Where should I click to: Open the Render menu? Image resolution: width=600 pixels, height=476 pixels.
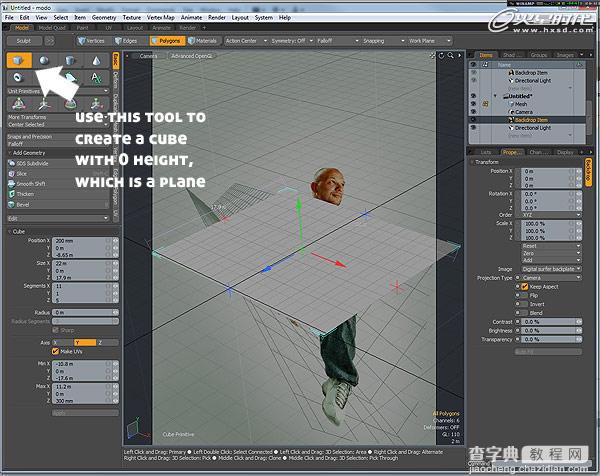(x=217, y=18)
